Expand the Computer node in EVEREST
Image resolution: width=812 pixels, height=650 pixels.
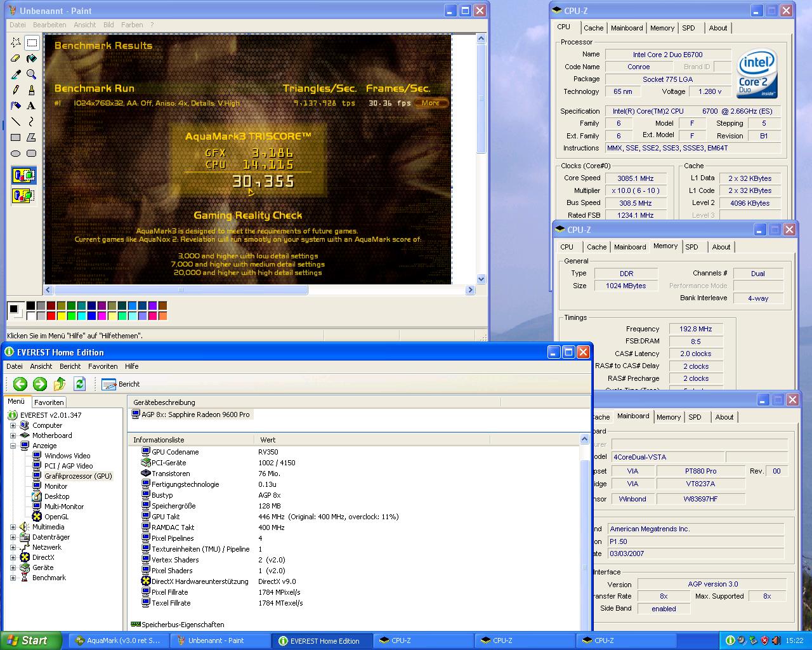(x=13, y=425)
